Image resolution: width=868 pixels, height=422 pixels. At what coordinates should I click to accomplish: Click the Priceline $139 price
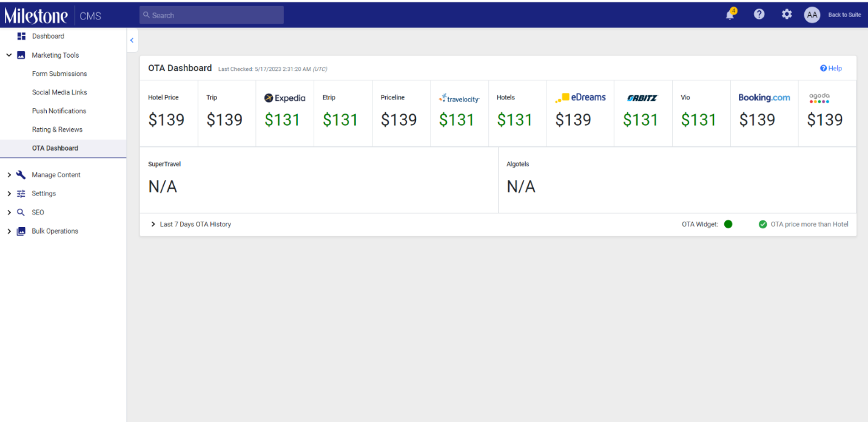click(399, 120)
